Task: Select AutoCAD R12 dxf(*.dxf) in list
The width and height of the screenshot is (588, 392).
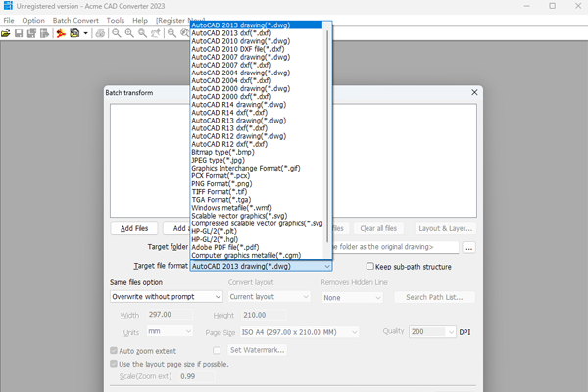Action: 257,144
